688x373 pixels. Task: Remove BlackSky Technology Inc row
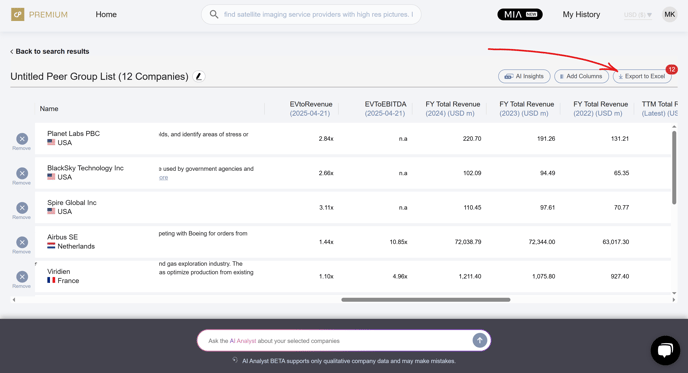[22, 173]
